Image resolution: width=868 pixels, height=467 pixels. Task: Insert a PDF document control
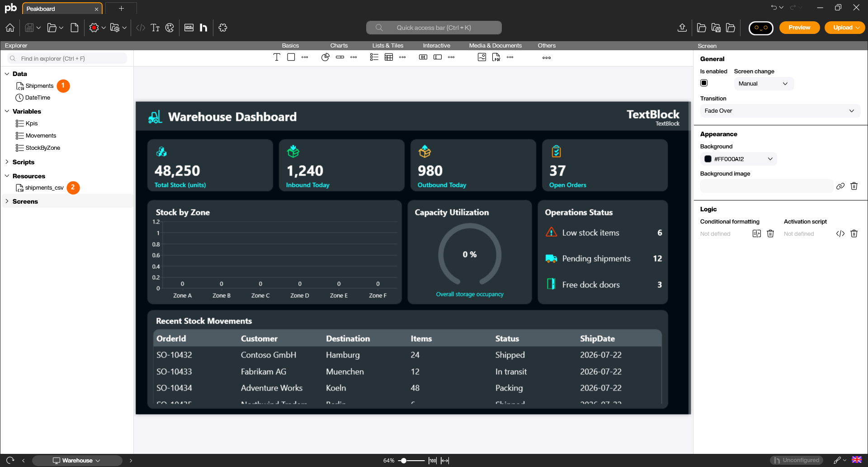(x=496, y=57)
